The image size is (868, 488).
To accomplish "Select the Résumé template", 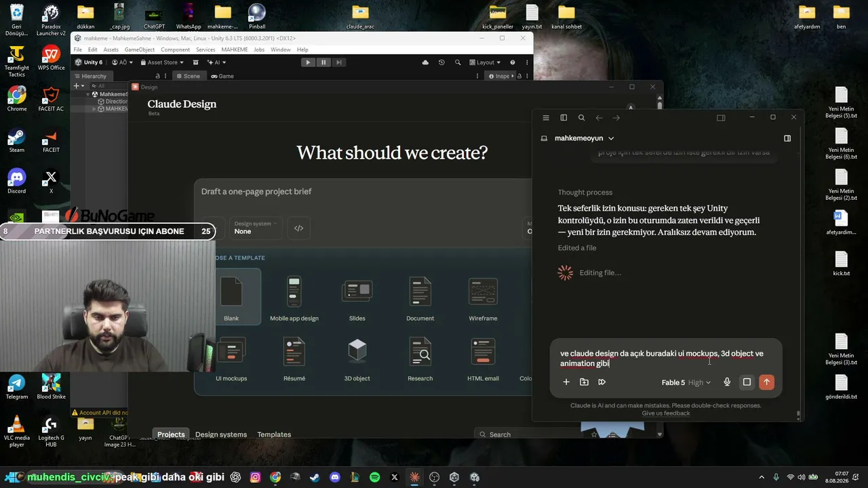I will (294, 359).
